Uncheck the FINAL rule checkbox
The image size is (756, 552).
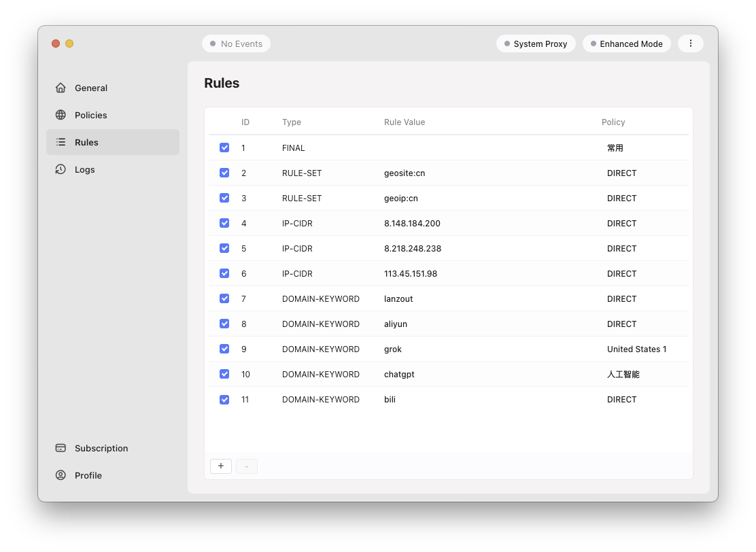(224, 148)
